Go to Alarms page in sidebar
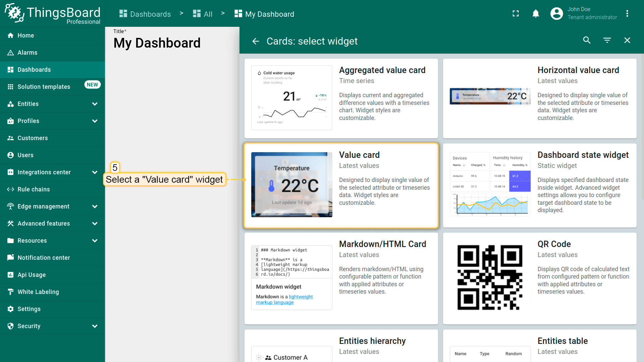644x362 pixels. (x=28, y=53)
